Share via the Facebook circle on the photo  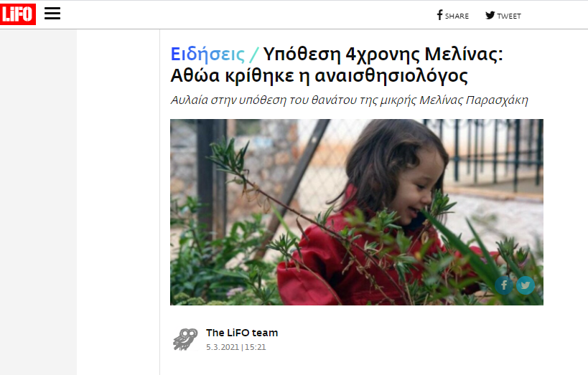(503, 285)
